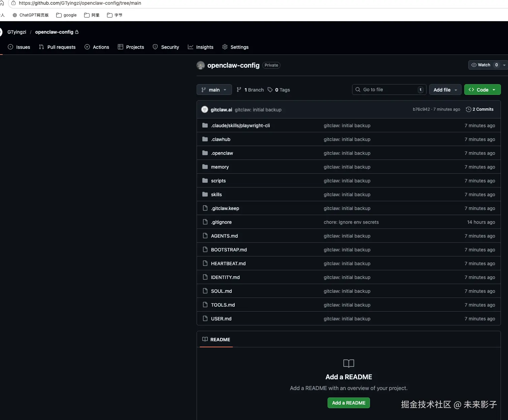Open the AGENTS.md file

(x=225, y=236)
